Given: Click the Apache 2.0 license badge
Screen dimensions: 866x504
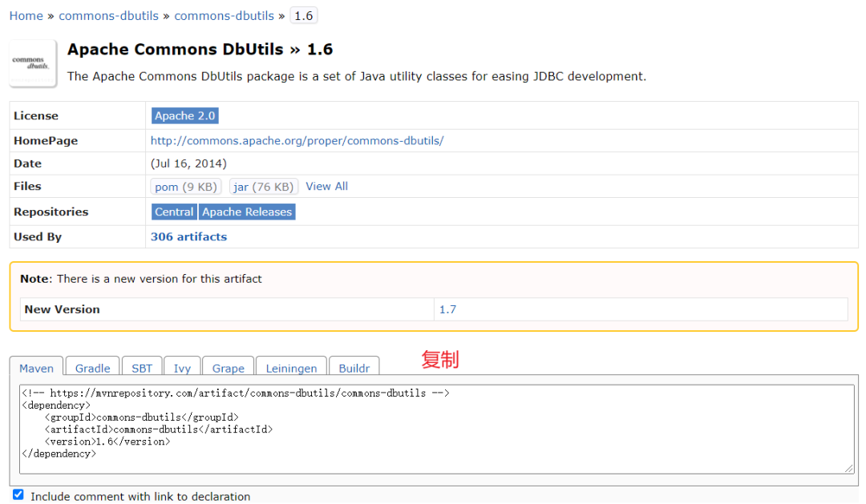Looking at the screenshot, I should 185,116.
